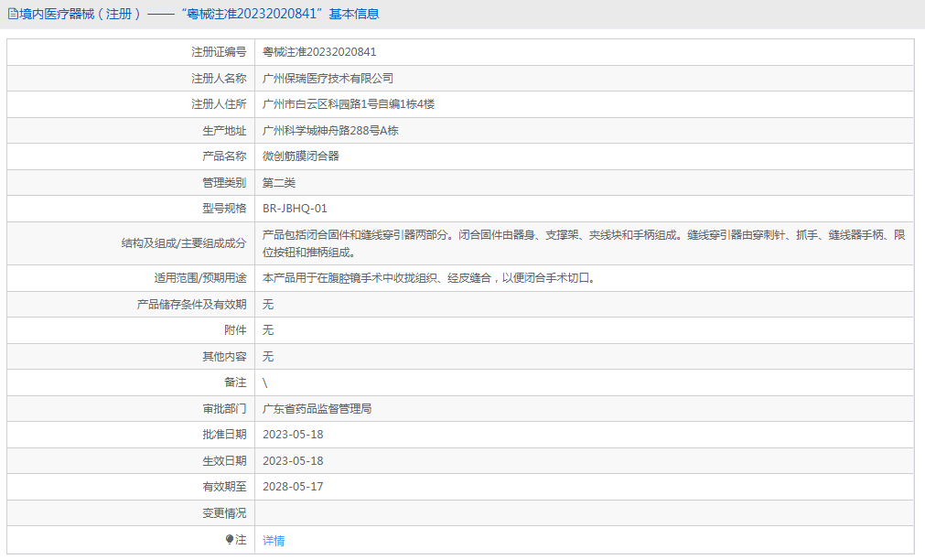This screenshot has width=925, height=560.
Task: Click the 批准日期 label
Action: pos(224,435)
